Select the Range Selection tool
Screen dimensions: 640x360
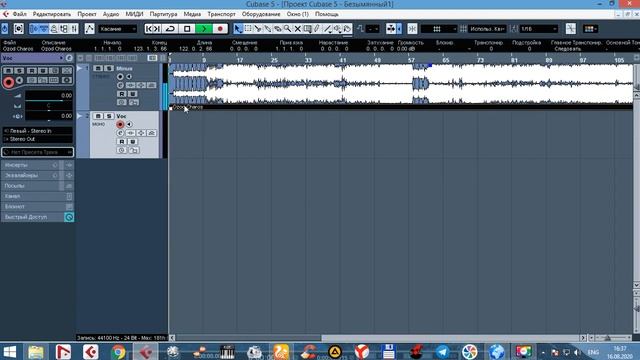click(x=248, y=29)
